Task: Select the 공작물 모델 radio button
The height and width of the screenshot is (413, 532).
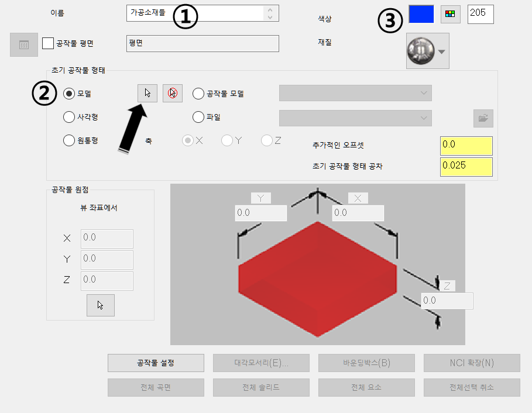Action: [x=198, y=94]
